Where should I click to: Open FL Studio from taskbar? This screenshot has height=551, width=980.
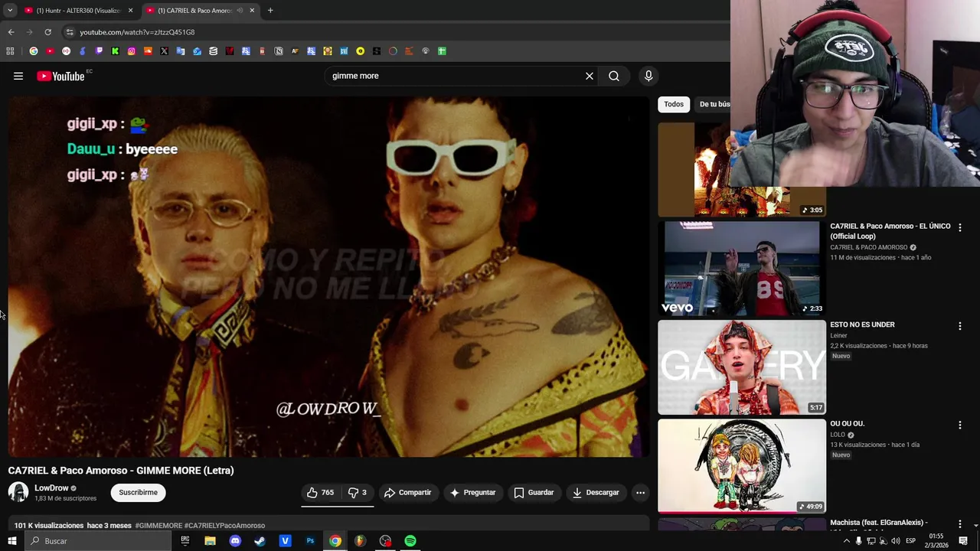[x=360, y=541]
